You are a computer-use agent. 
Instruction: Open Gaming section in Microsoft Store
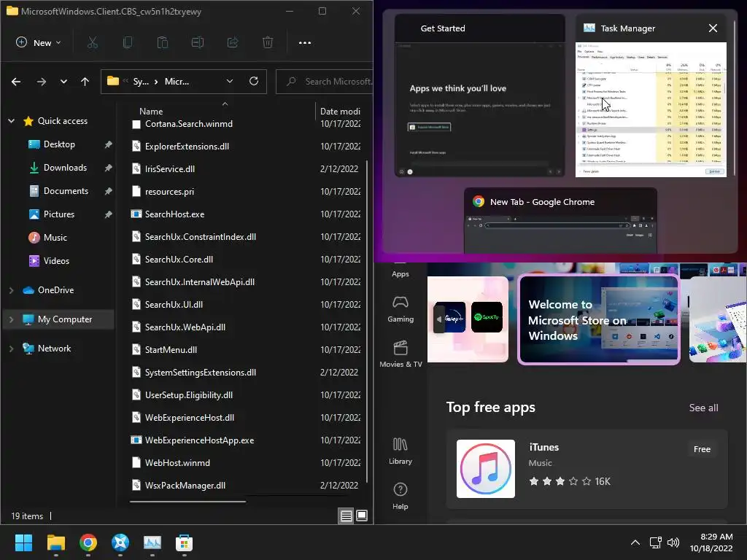400,309
